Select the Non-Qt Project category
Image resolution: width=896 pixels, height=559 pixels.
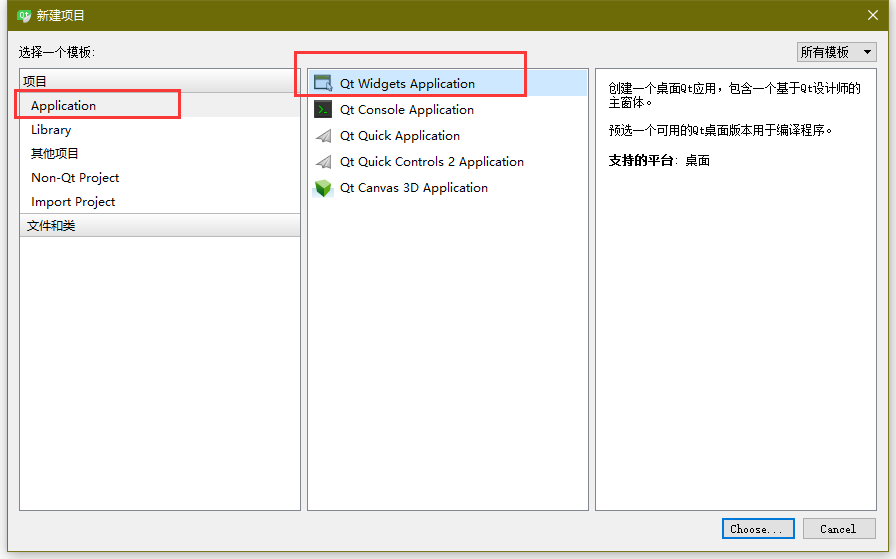pos(159,177)
